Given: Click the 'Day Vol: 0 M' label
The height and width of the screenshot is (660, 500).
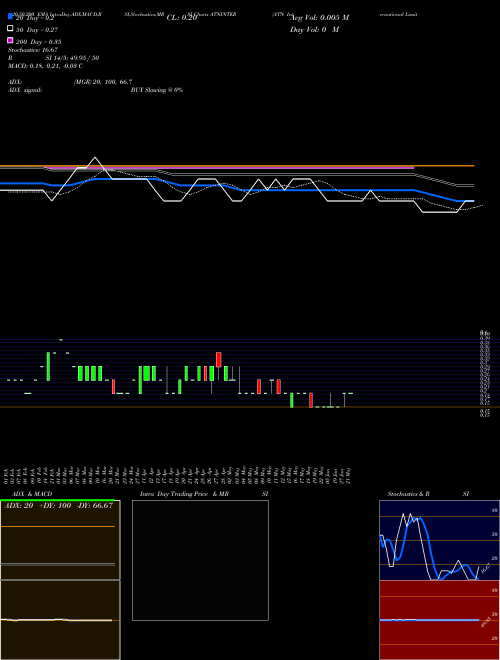Looking at the screenshot, I should (314, 30).
